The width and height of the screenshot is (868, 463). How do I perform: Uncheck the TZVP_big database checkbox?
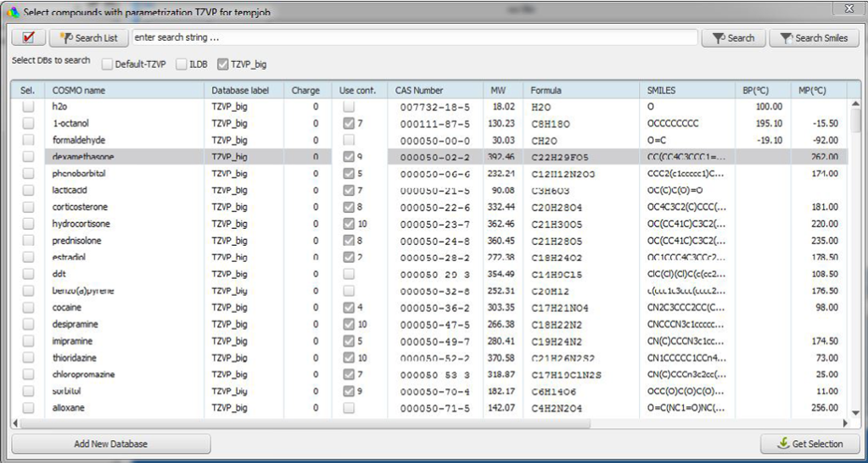223,64
